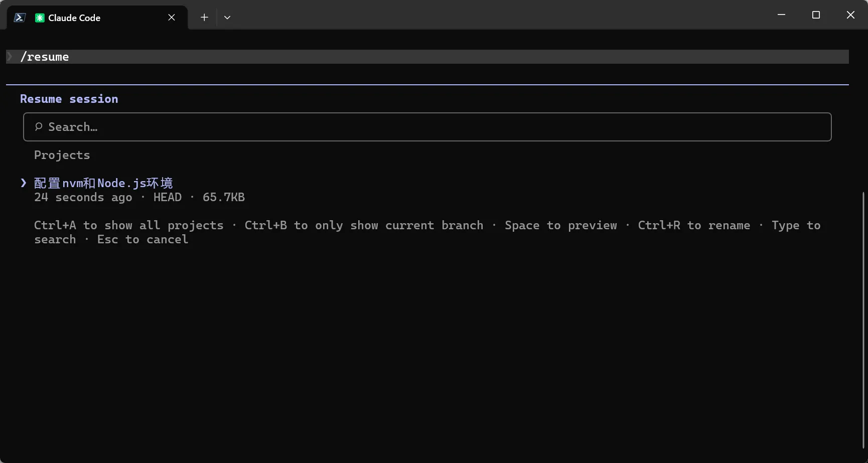Image resolution: width=868 pixels, height=463 pixels.
Task: Minimize the terminal window
Action: [781, 15]
